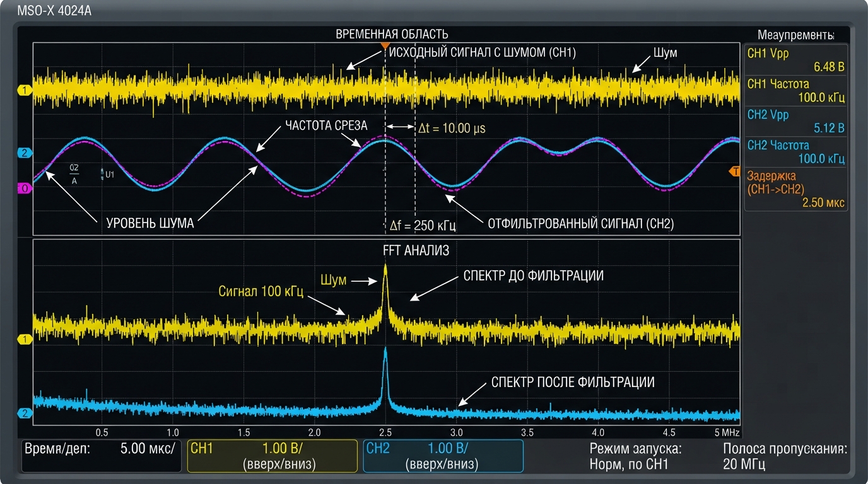Click the white Шум label above CH1 trace
Viewport: 868px width, 484px height.
[x=665, y=52]
